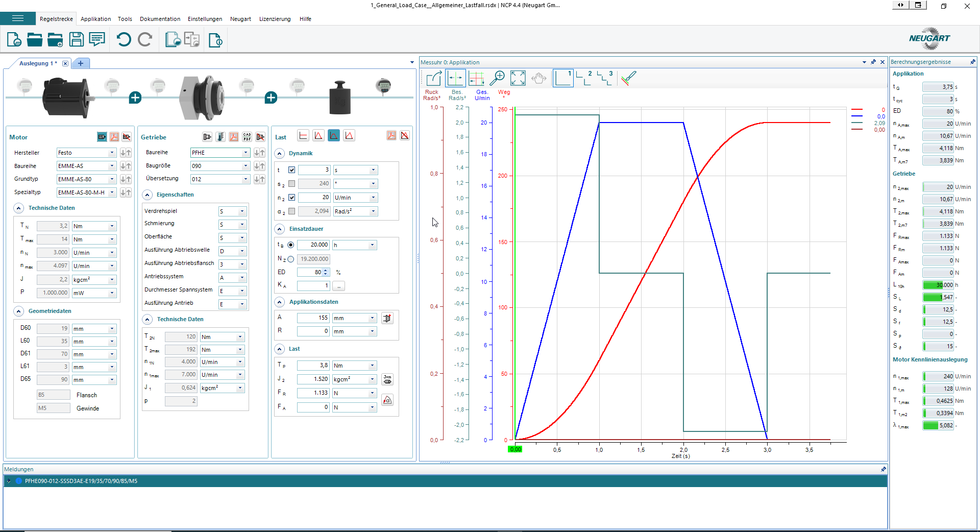The image size is (980, 532).
Task: Close the Auslegung 1 tab
Action: tap(65, 63)
